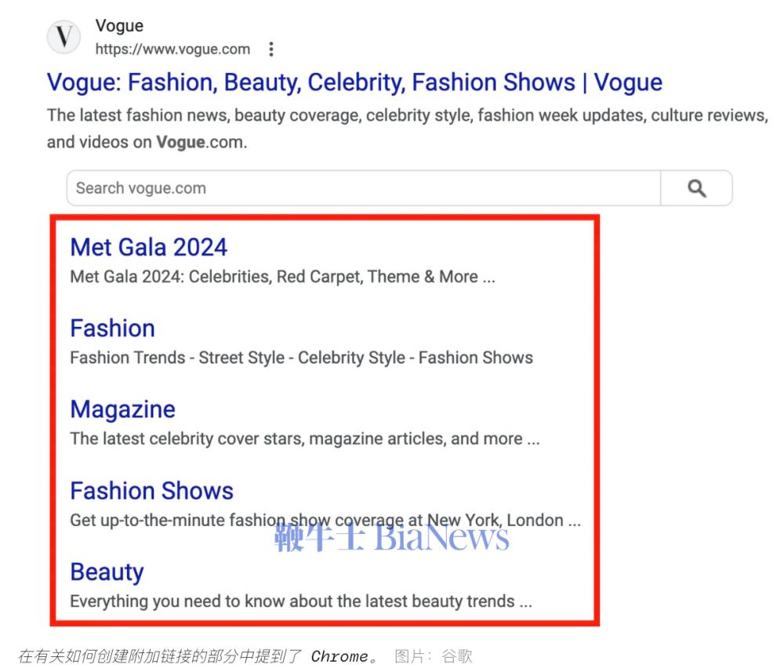Open the Fashion sitelink
The height and width of the screenshot is (672, 784).
(112, 329)
